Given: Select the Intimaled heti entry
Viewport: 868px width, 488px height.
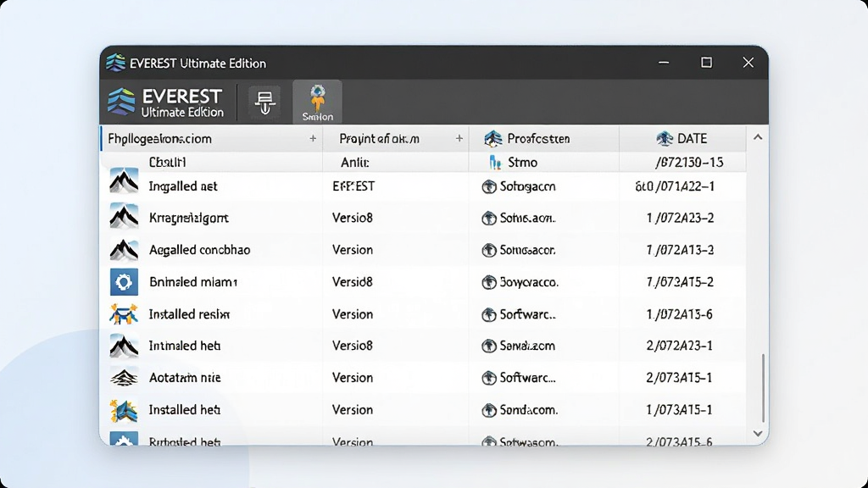Looking at the screenshot, I should 184,346.
